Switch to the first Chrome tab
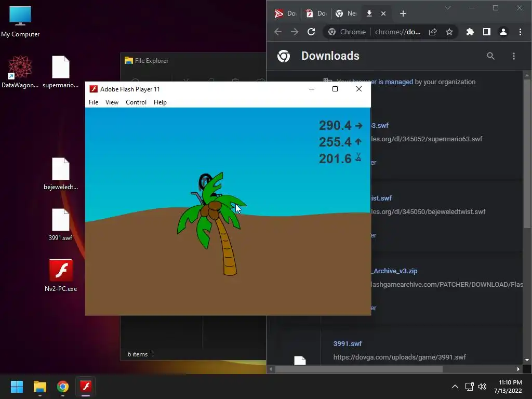 pos(285,13)
